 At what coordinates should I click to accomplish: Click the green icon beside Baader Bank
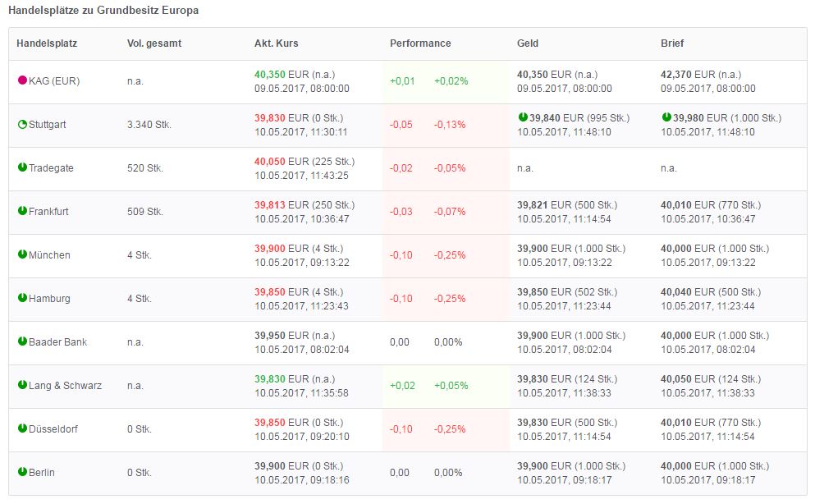pyautogui.click(x=22, y=341)
